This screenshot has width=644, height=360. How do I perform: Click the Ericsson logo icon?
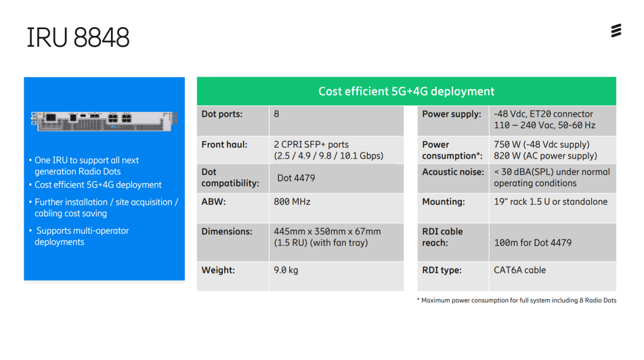click(616, 31)
